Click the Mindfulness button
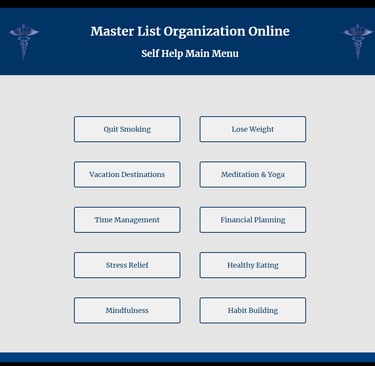 tap(127, 310)
